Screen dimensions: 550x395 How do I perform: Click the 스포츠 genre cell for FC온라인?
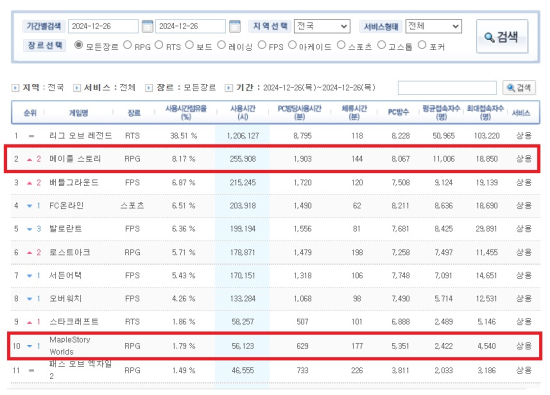click(x=132, y=206)
